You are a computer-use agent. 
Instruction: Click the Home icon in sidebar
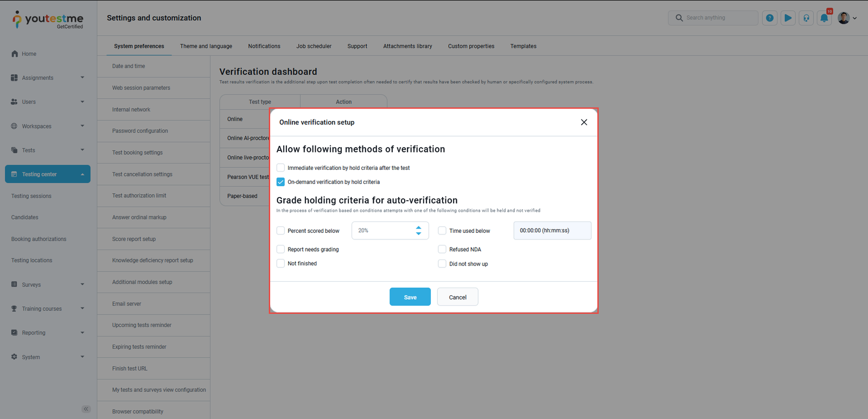click(x=15, y=54)
